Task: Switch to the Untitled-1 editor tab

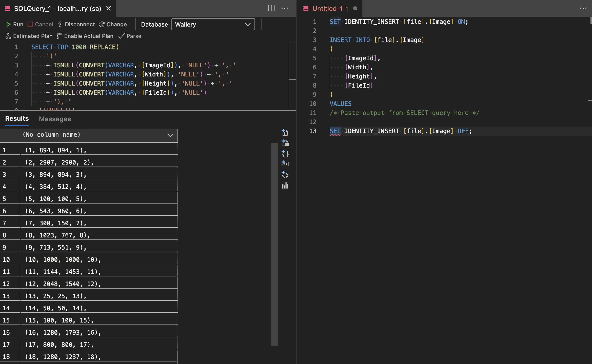Action: tap(327, 8)
